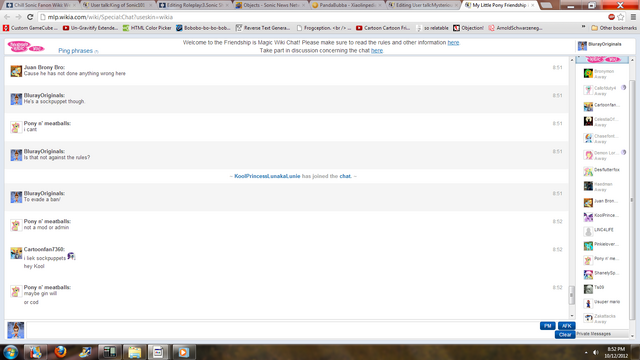Open the Bobobo-bo-bo-bobo bookmark
Viewport: 640px width, 360px height.
coord(203,28)
